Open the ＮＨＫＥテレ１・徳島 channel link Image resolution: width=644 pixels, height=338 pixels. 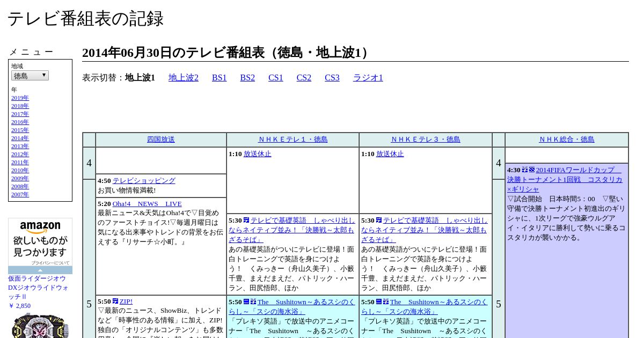pyautogui.click(x=293, y=139)
